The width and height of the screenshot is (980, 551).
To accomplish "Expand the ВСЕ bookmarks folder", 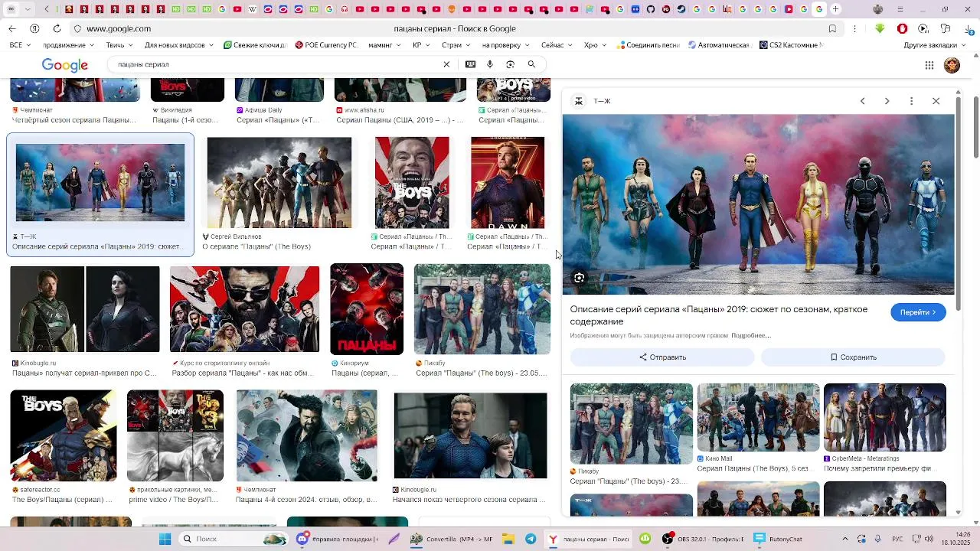I will 19,45.
